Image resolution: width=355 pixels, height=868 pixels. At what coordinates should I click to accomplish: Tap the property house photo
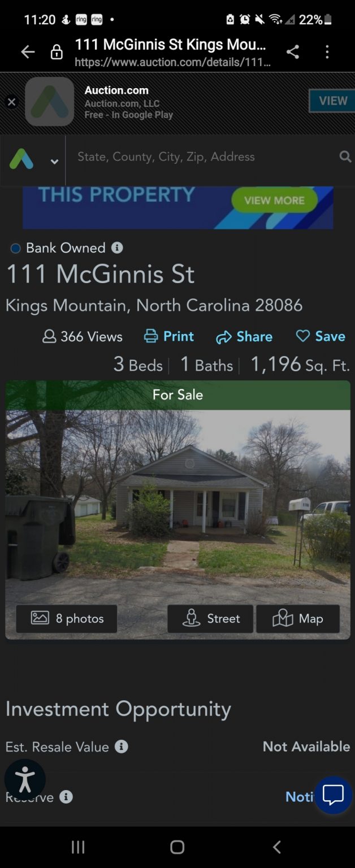click(x=177, y=509)
